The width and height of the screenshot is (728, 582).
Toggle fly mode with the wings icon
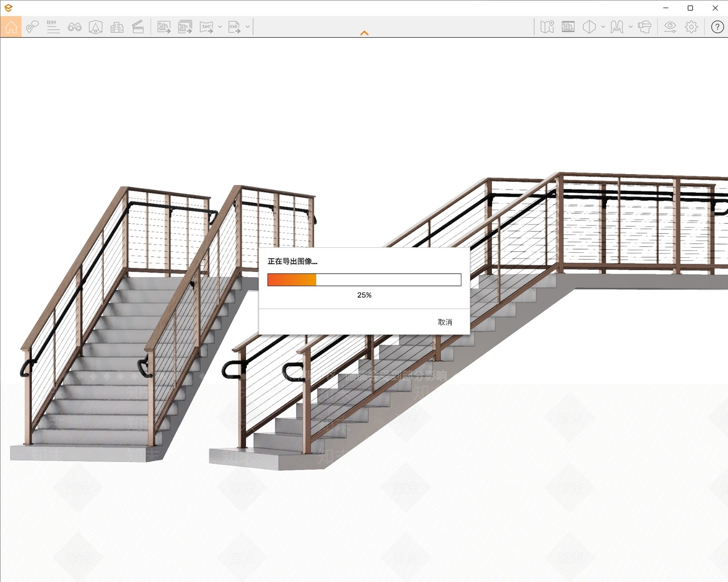pos(617,27)
